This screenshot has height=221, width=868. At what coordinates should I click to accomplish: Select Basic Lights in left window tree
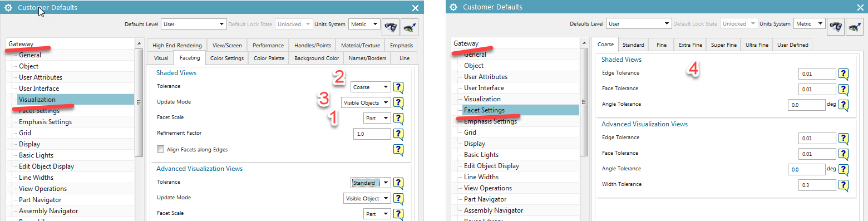coord(36,155)
